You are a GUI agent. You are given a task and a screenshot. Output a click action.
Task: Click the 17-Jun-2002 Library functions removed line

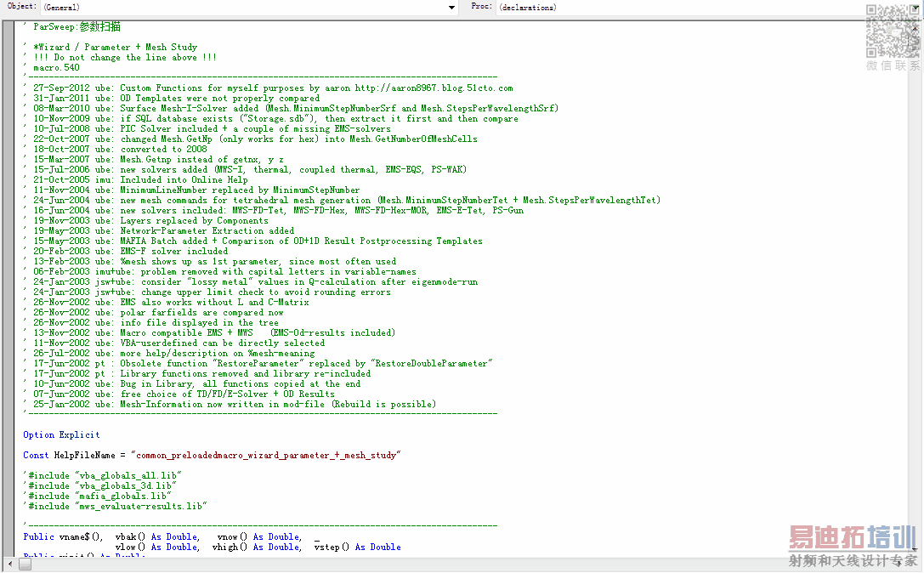pyautogui.click(x=197, y=374)
